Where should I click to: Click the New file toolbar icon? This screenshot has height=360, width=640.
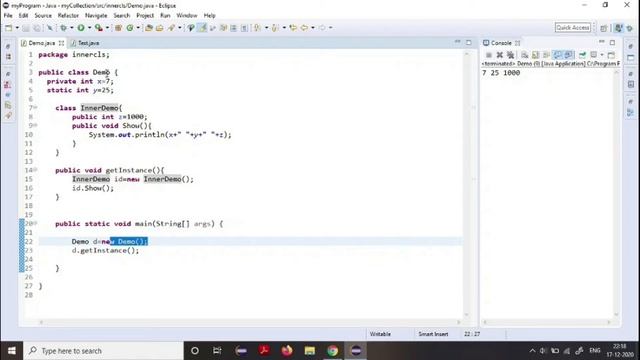tap(9, 28)
